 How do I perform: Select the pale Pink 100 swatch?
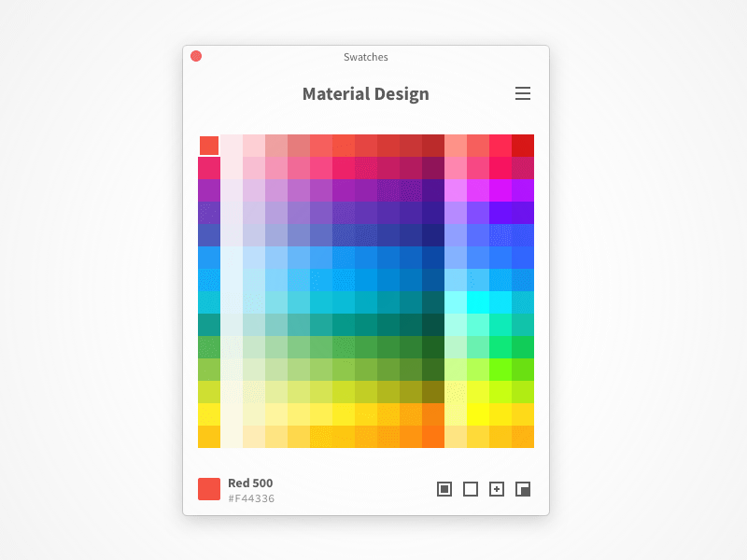pos(254,168)
